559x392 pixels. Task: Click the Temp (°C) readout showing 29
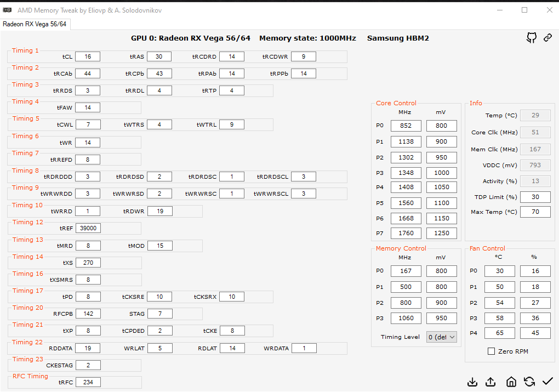(x=535, y=115)
